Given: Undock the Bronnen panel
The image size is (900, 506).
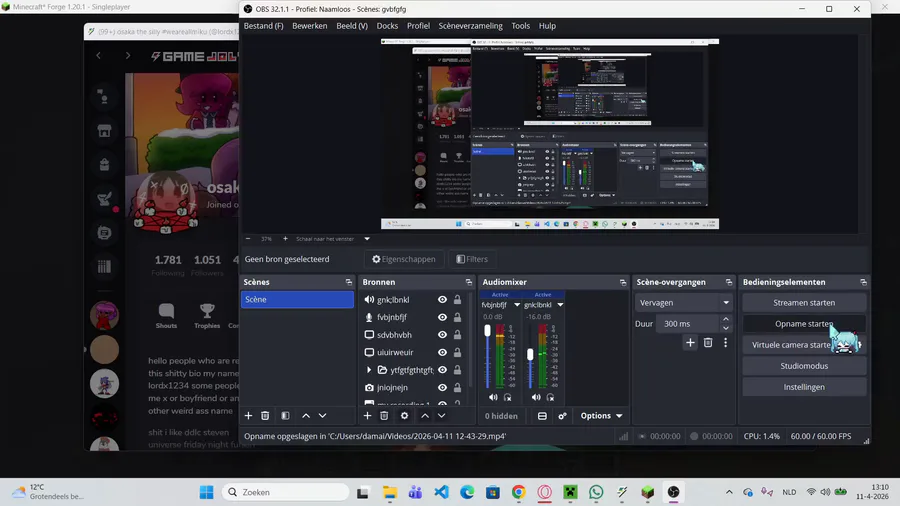Looking at the screenshot, I should pos(468,282).
